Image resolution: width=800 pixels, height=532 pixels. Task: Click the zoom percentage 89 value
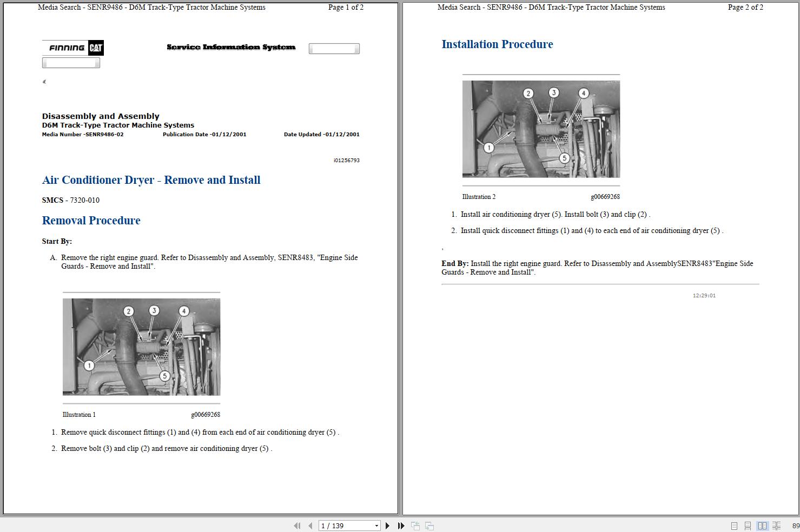coord(796,526)
